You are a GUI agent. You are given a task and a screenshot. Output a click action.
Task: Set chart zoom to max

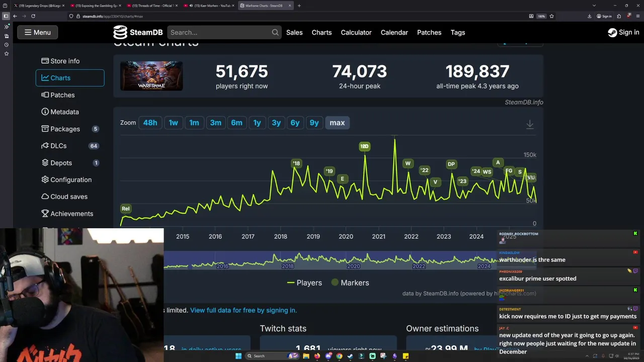[337, 123]
